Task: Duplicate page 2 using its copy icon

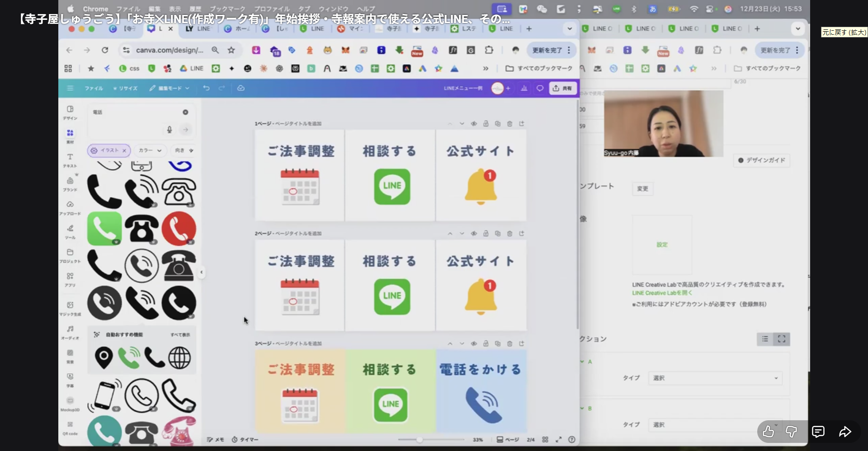Action: (x=498, y=234)
